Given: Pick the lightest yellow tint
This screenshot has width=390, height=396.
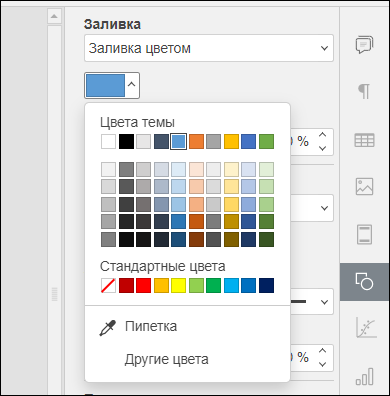Looking at the screenshot, I should tap(231, 169).
